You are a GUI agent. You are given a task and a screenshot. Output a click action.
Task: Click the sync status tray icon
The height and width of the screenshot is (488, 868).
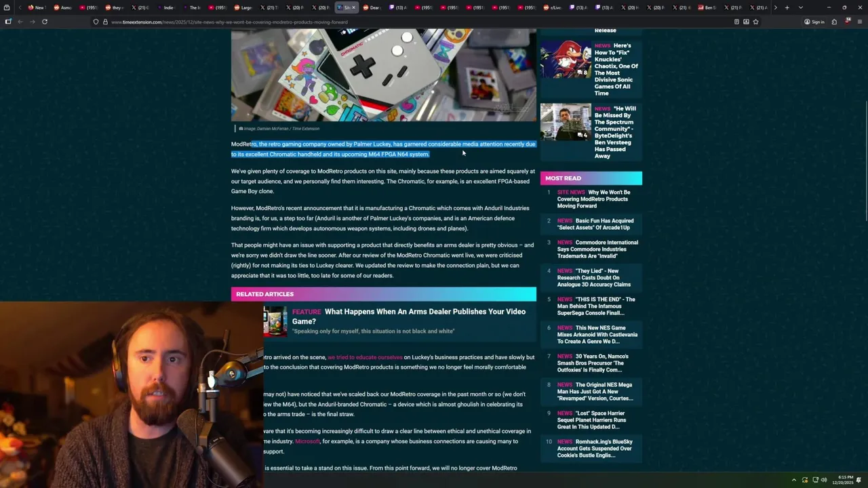coord(805,480)
